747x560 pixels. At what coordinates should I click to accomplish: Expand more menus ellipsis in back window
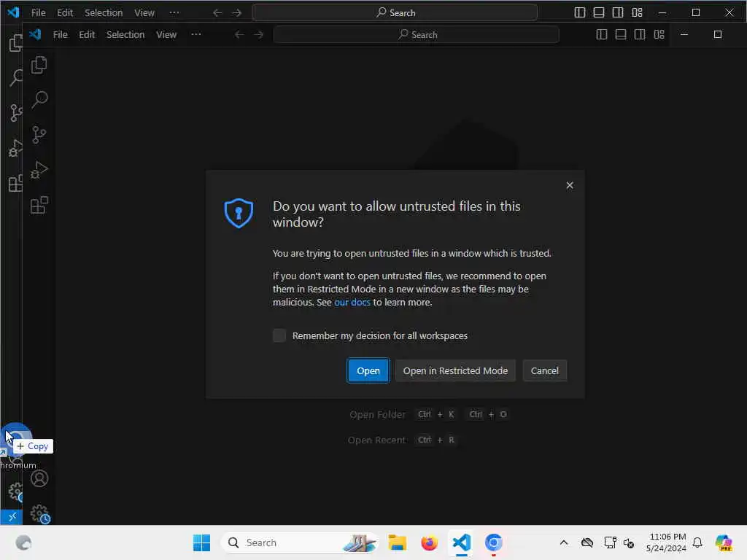click(174, 12)
